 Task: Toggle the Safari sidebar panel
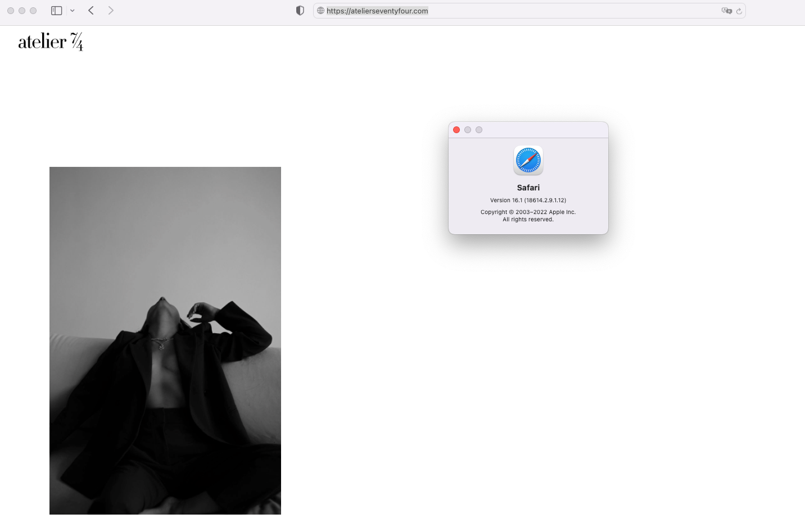(x=56, y=10)
